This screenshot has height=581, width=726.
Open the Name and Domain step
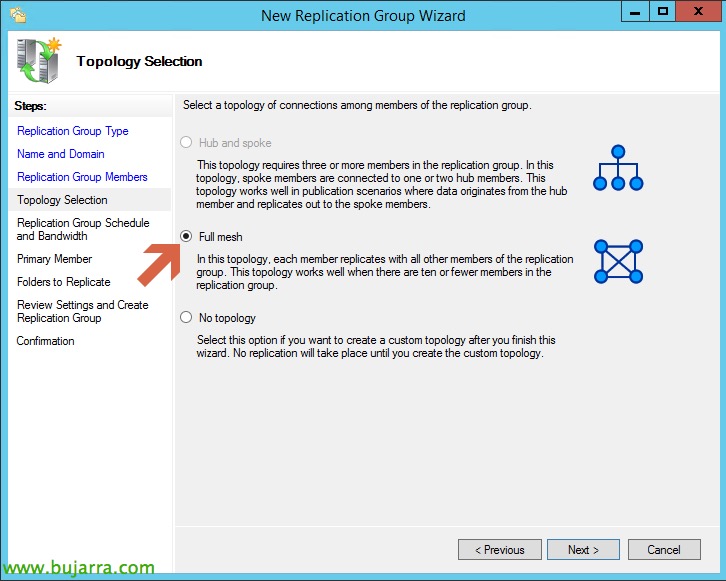click(x=61, y=154)
